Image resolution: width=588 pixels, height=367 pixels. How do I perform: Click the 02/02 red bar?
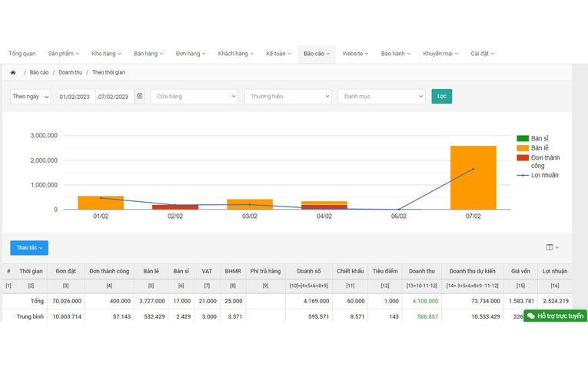click(175, 207)
